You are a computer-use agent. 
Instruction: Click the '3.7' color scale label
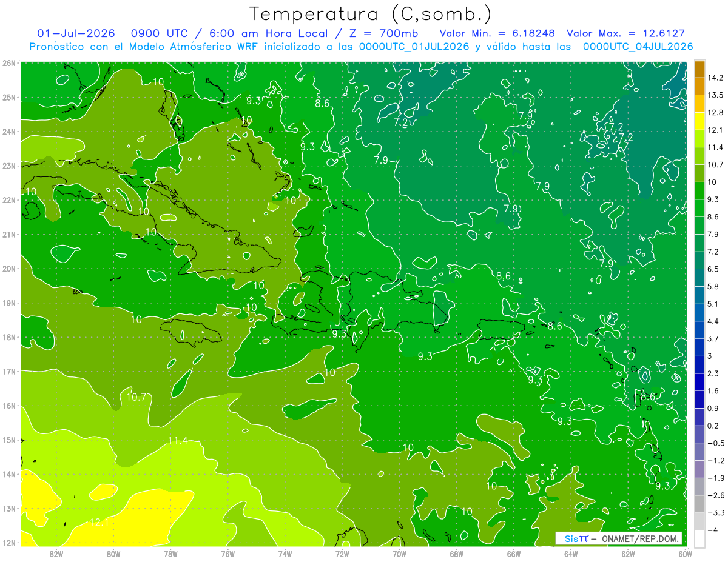(x=713, y=338)
